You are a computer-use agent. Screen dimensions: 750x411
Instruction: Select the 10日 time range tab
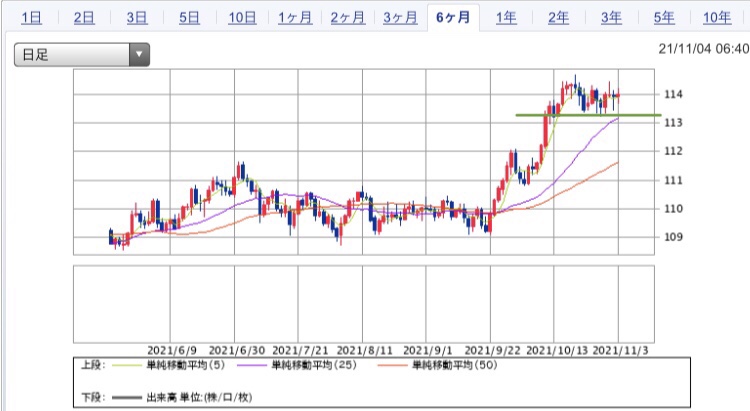(242, 18)
